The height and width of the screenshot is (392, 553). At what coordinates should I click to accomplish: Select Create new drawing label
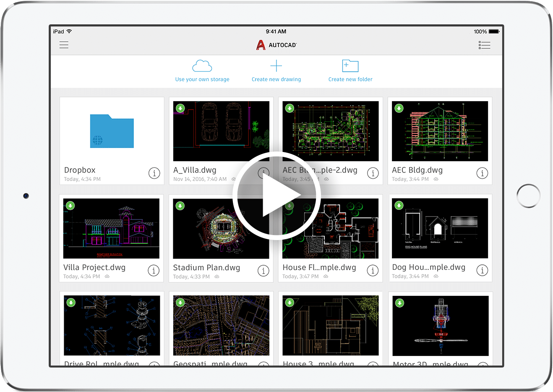point(276,79)
